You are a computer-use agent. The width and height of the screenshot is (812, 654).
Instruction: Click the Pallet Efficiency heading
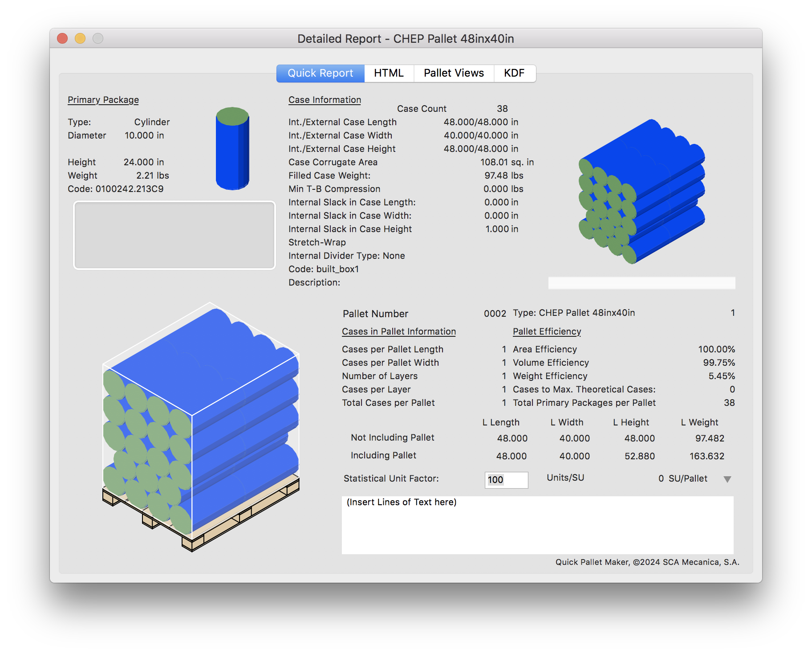[x=547, y=331]
